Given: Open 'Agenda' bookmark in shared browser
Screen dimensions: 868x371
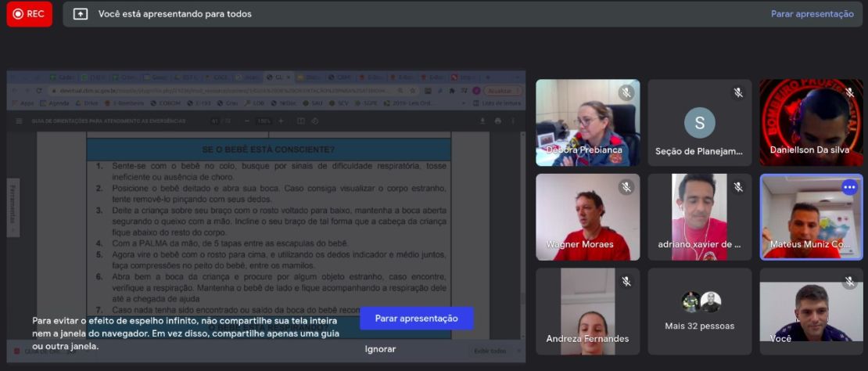Looking at the screenshot, I should pos(55,103).
